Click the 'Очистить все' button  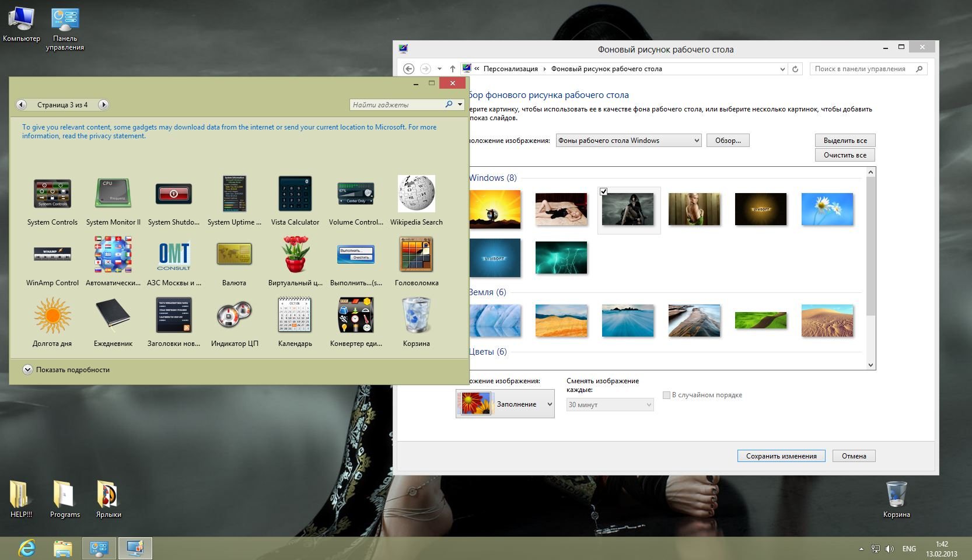coord(845,155)
